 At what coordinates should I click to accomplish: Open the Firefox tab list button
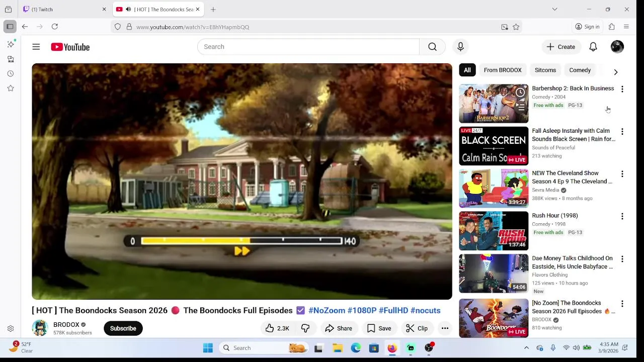(8, 9)
